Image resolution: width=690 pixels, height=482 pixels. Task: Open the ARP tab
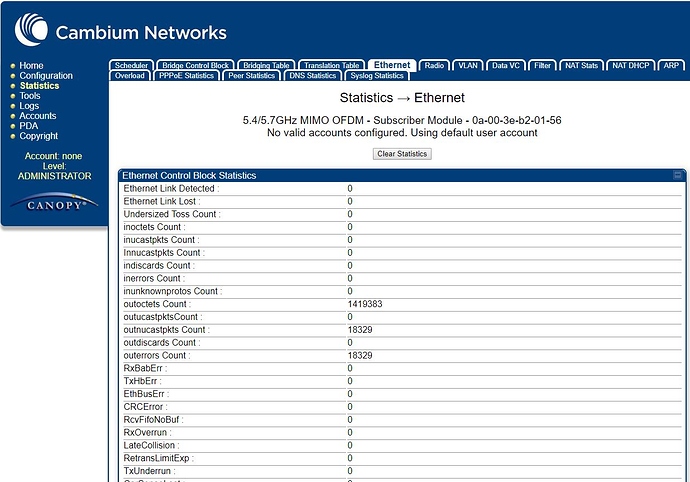tap(671, 65)
